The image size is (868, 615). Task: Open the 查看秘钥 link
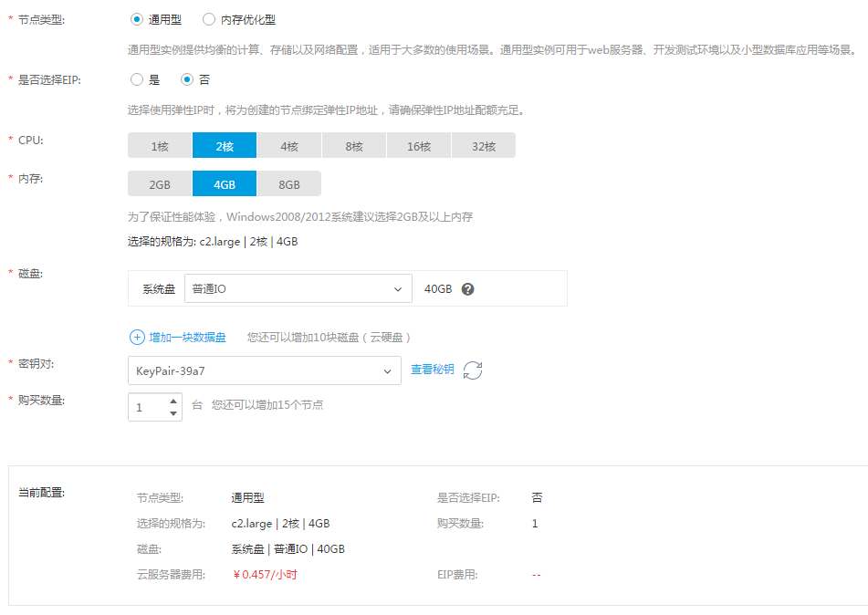[432, 370]
